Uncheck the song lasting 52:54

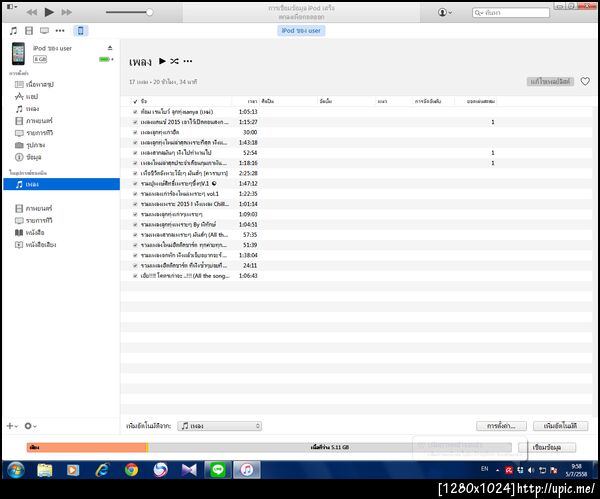[x=135, y=153]
